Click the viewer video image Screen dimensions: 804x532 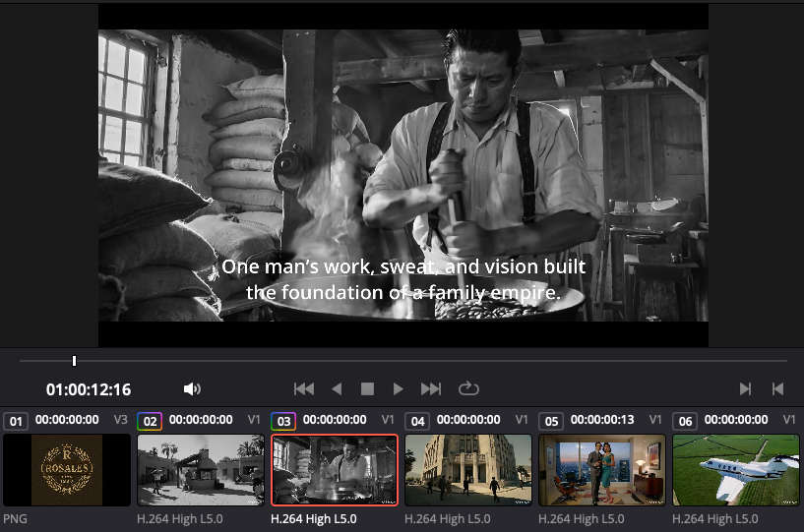403,175
